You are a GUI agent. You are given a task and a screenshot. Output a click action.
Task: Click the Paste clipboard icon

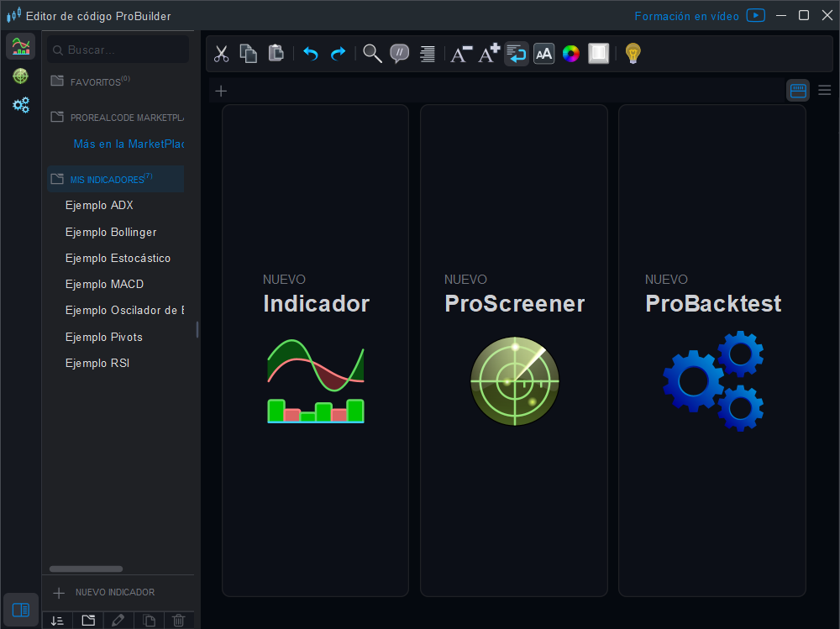click(x=276, y=53)
